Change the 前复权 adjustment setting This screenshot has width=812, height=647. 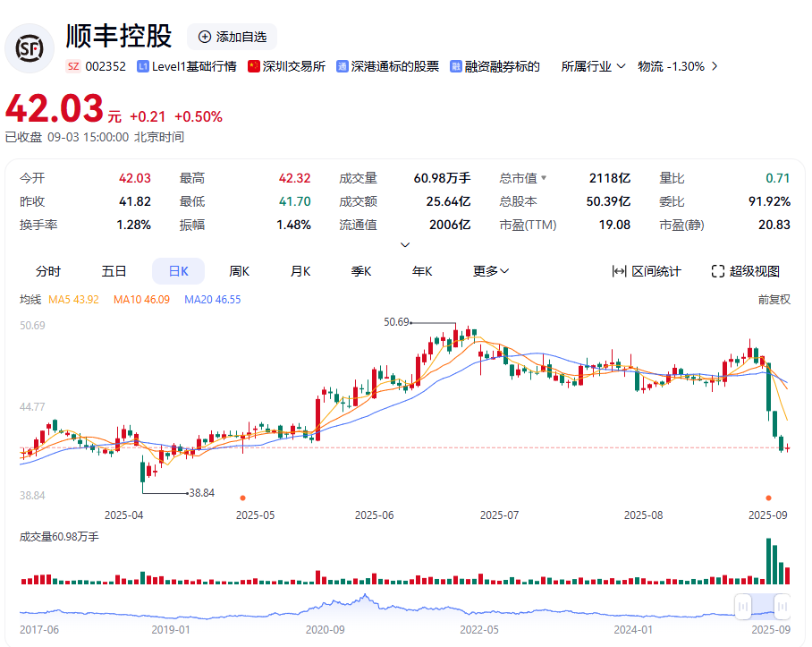tap(774, 300)
